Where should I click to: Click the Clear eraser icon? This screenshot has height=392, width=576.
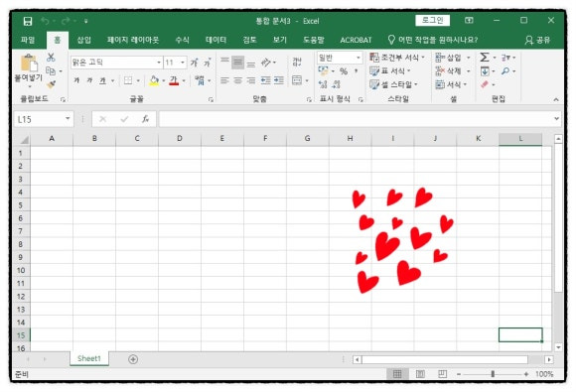pos(485,84)
